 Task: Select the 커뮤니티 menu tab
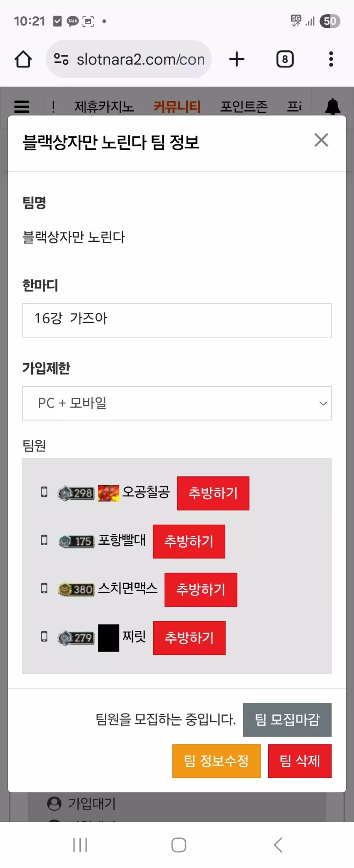[x=177, y=107]
